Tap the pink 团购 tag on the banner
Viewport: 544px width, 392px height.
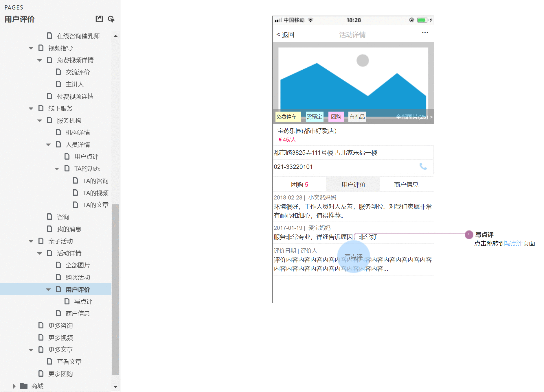336,117
